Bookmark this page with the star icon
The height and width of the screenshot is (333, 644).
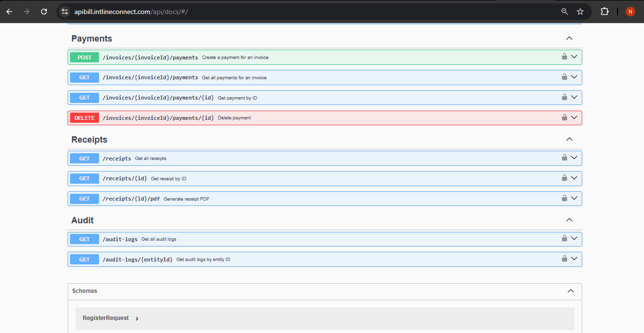pos(580,12)
